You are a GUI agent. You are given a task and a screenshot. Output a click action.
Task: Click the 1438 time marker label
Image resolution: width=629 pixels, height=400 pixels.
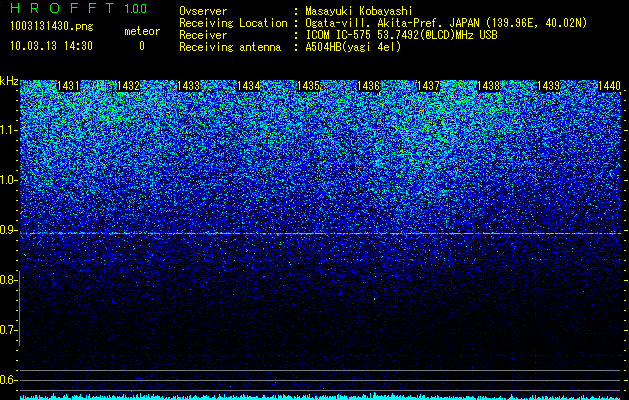(x=489, y=86)
